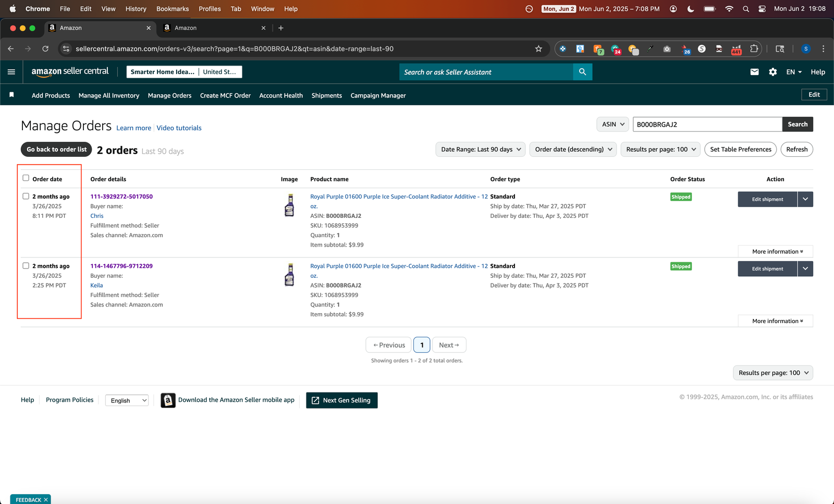This screenshot has width=834, height=504.
Task: Open the English language select in footer
Action: click(127, 400)
